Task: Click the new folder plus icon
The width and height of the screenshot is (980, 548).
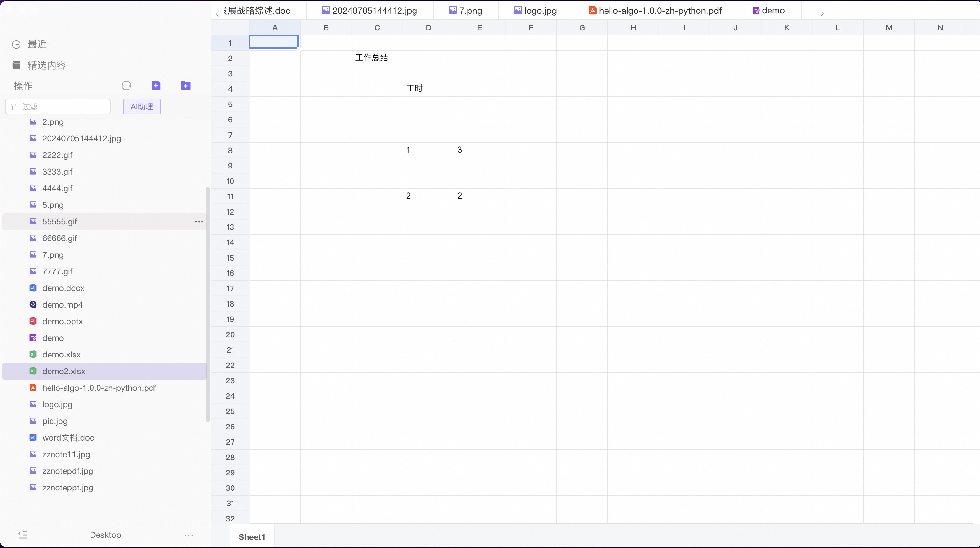Action: pyautogui.click(x=186, y=86)
